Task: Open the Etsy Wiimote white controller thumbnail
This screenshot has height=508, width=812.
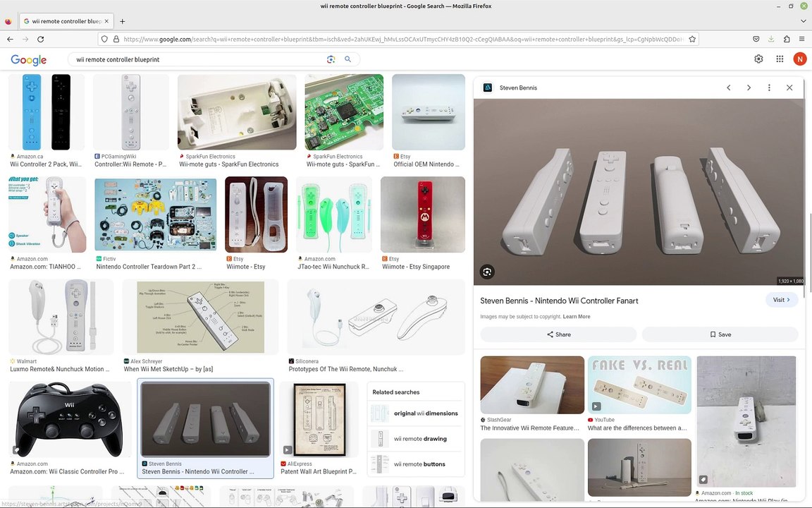Action: tap(257, 214)
